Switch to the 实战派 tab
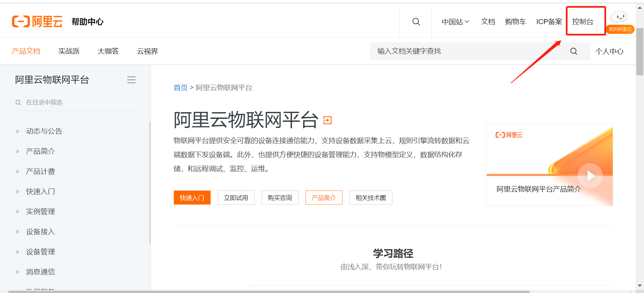 click(x=69, y=51)
